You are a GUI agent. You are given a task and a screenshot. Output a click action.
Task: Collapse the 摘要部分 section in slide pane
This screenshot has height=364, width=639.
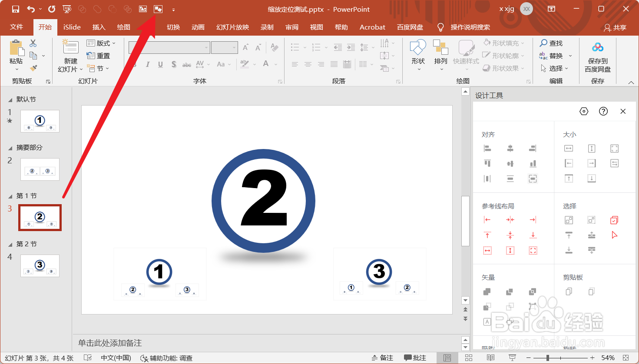coord(10,148)
